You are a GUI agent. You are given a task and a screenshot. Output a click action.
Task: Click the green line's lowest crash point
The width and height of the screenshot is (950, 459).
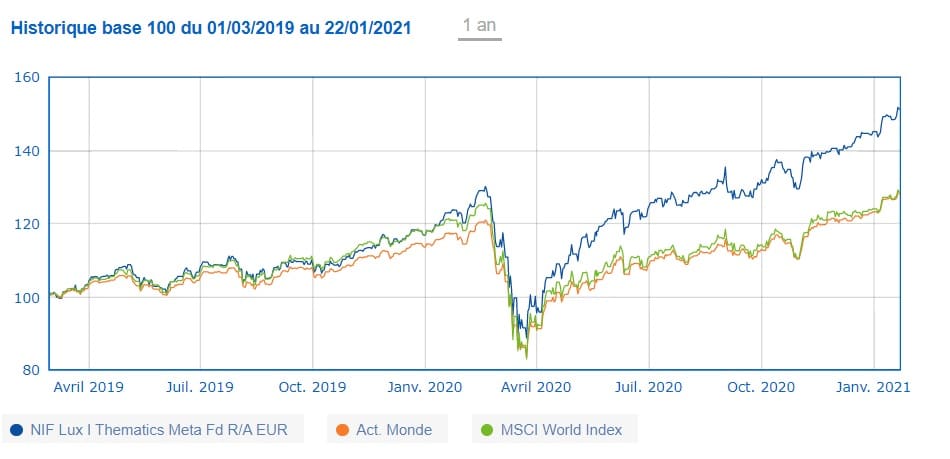click(x=526, y=358)
